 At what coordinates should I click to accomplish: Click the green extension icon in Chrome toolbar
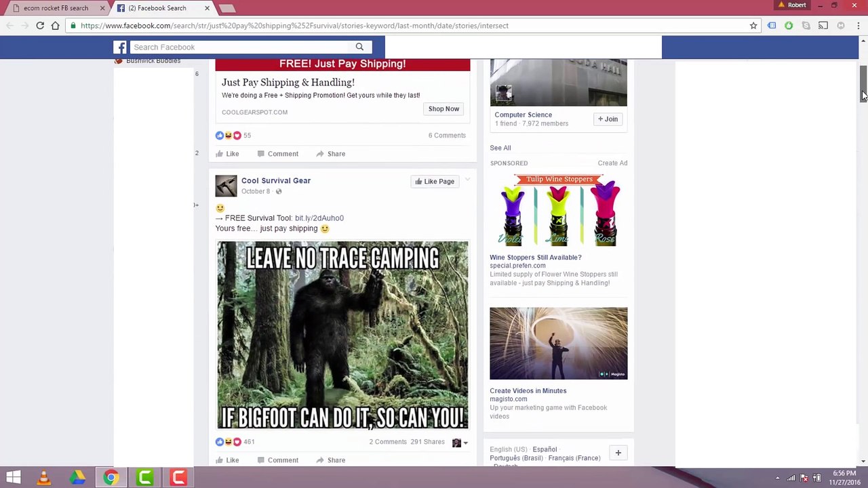click(789, 26)
